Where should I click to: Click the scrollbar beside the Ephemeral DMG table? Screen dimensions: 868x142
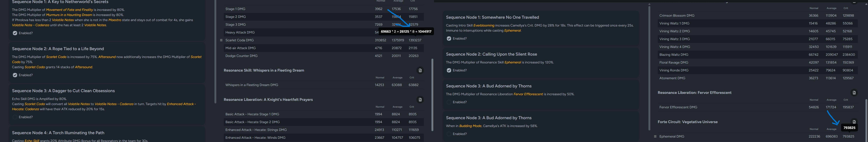click(x=866, y=120)
